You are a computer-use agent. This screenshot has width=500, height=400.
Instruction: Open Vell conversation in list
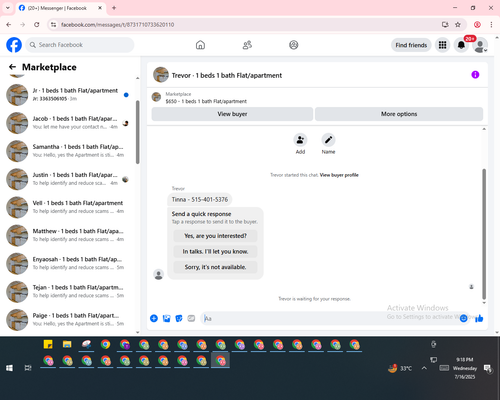68,207
